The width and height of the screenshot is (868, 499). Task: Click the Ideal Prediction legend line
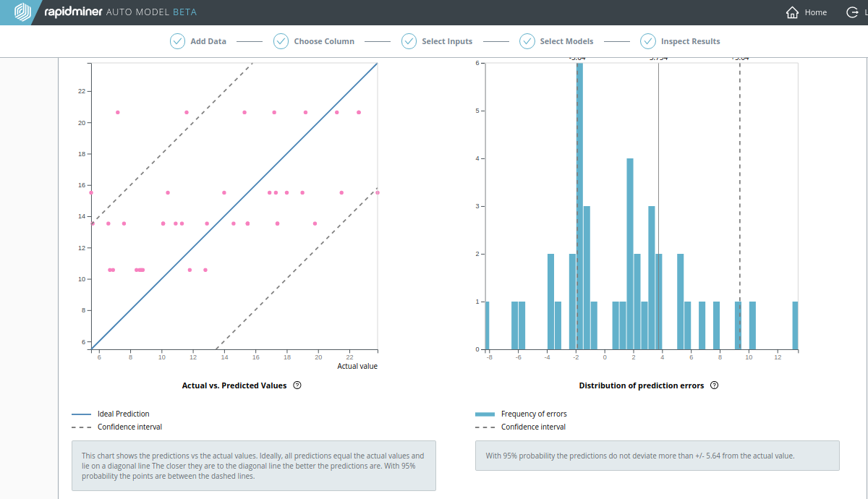point(81,414)
